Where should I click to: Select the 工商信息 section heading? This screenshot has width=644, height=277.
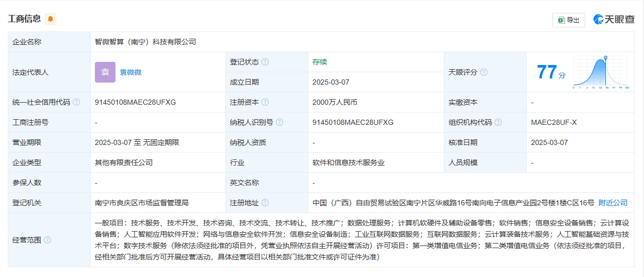tap(24, 19)
